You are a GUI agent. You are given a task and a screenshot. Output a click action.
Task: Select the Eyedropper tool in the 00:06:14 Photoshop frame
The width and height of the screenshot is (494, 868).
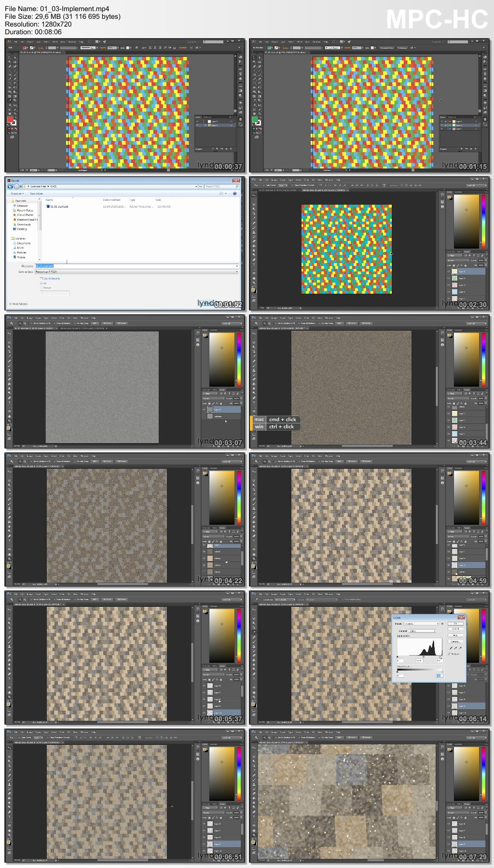pyautogui.click(x=254, y=632)
